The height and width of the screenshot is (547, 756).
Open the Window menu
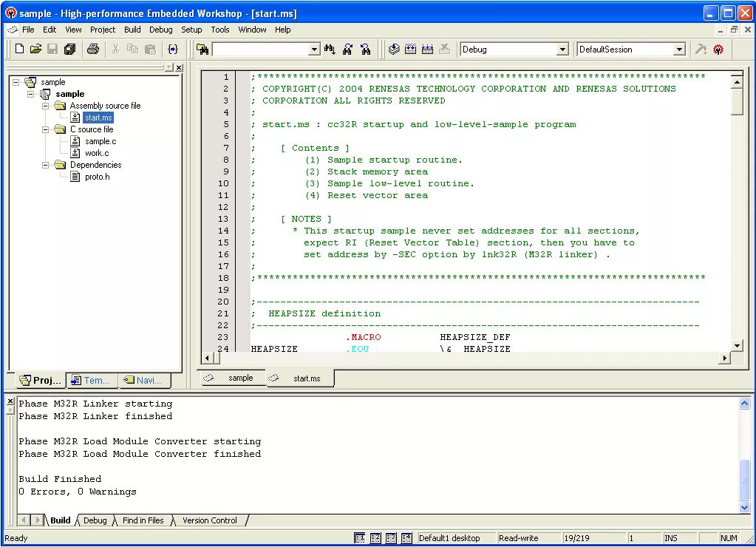pos(252,30)
